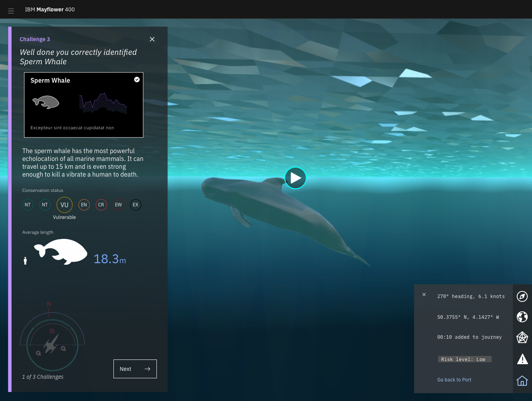
Task: Follow the Go back to Port link
Action: click(x=454, y=380)
